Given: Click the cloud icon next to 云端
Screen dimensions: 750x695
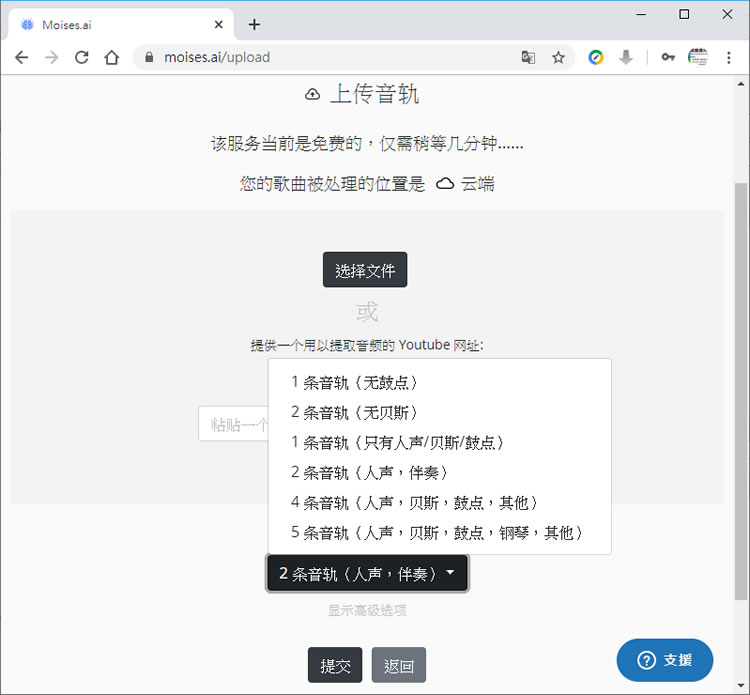Looking at the screenshot, I should (x=445, y=184).
